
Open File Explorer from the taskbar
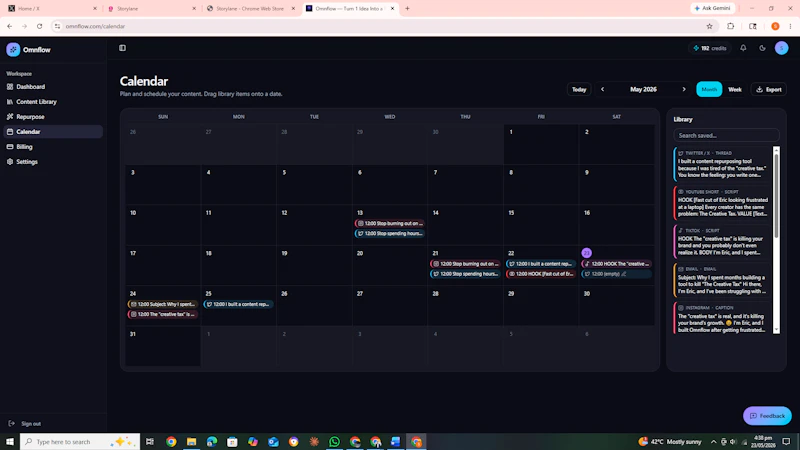pyautogui.click(x=191, y=441)
